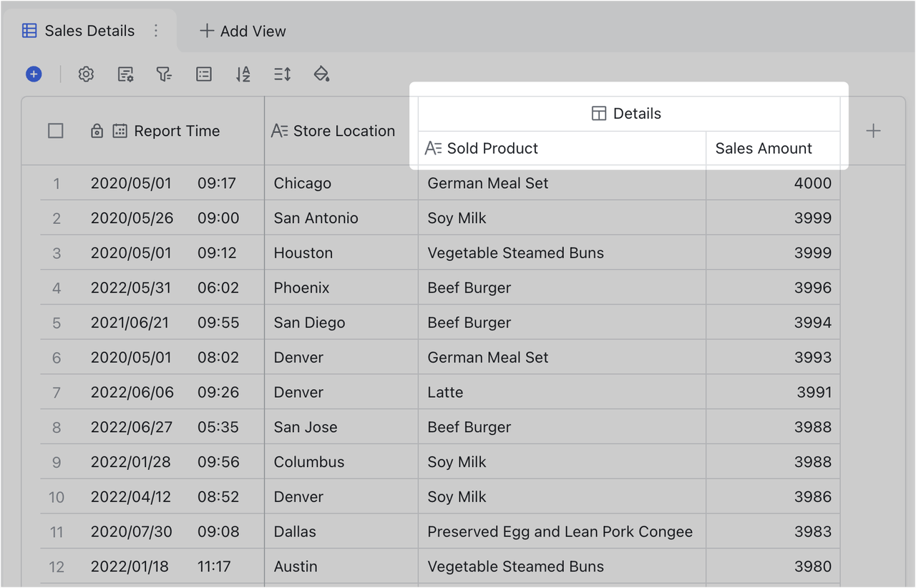
Task: Add a new record with the blue plus button
Action: 33,74
